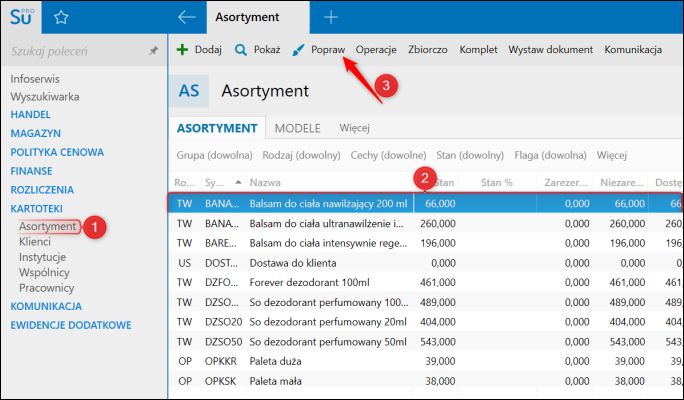Sort by the Sy... column arrow
Screen dimensions: 684x400
pyautogui.click(x=238, y=182)
